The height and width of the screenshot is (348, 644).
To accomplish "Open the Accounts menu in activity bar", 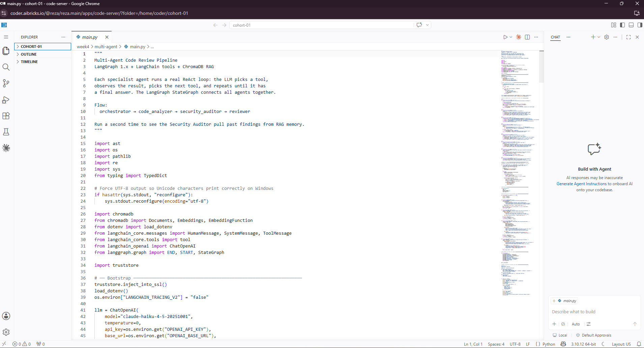I will (6, 316).
